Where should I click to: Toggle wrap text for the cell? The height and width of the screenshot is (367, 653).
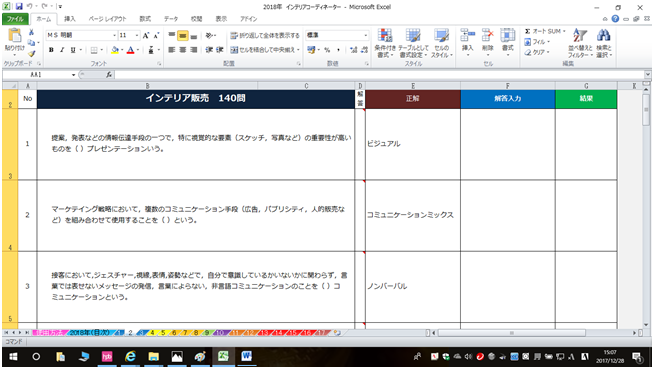coord(265,36)
